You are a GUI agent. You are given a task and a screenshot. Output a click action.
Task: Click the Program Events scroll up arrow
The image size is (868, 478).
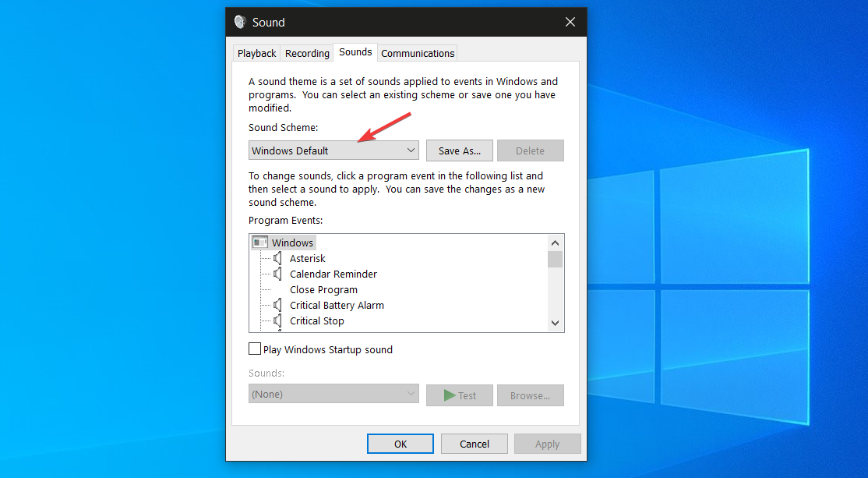pyautogui.click(x=556, y=243)
